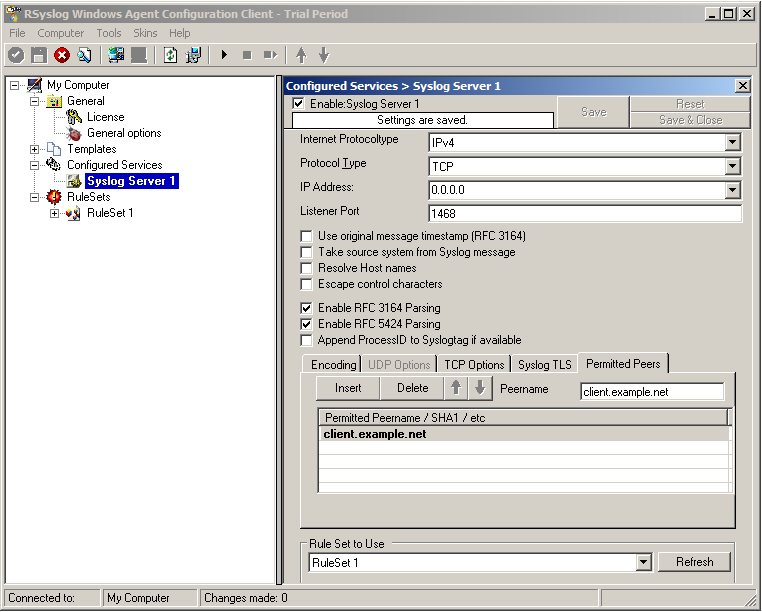This screenshot has height=612, width=762.
Task: Uncheck Enable RFC 3164 Parsing
Action: tap(306, 308)
